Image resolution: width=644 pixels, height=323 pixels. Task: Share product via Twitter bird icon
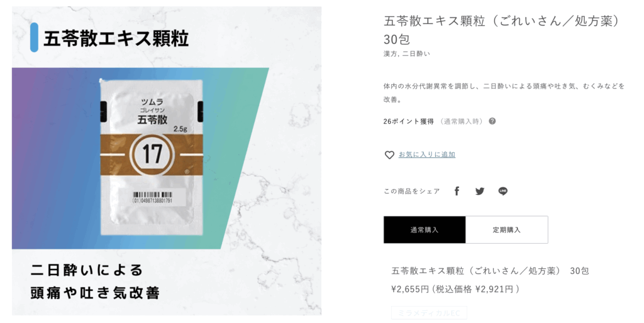(480, 191)
